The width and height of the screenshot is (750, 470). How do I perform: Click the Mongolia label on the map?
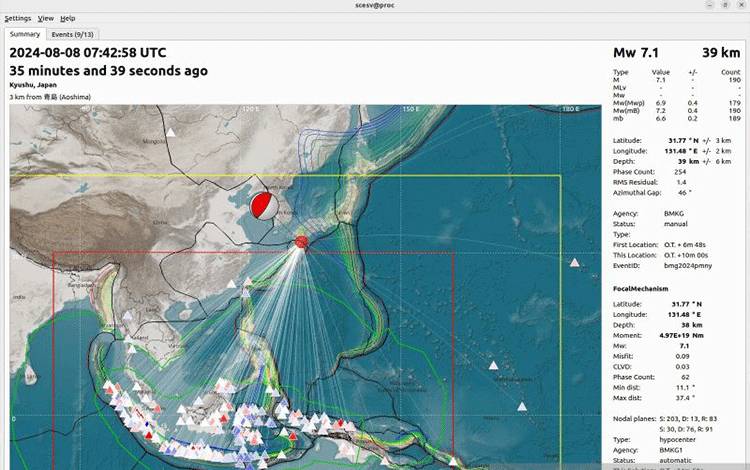[x=154, y=142]
